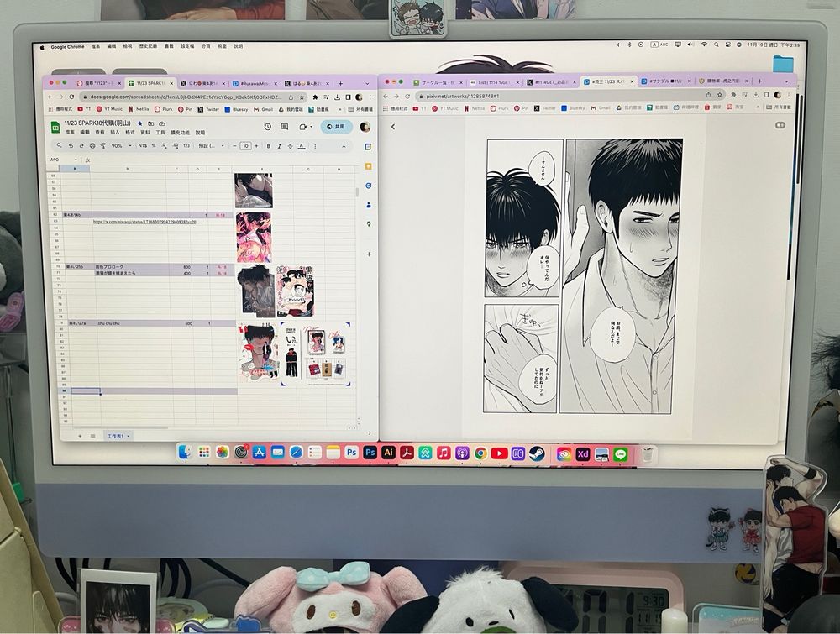Viewport: 840px width, 634px height.
Task: Open the meeting camera dropdown arrow
Action: [311, 127]
